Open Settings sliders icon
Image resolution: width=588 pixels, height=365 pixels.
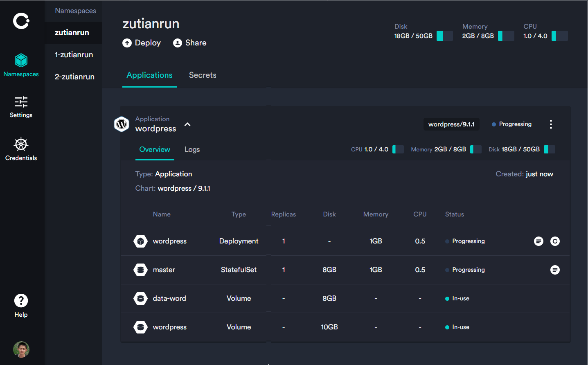tap(21, 101)
